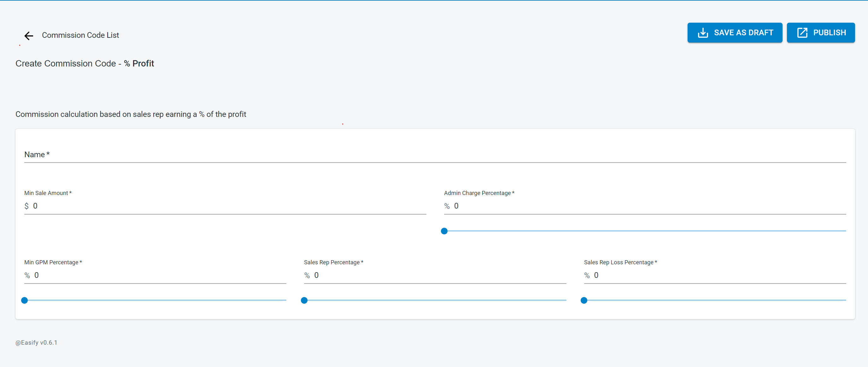The image size is (868, 367).
Task: Click the Admin Charge Percentage field
Action: point(645,206)
